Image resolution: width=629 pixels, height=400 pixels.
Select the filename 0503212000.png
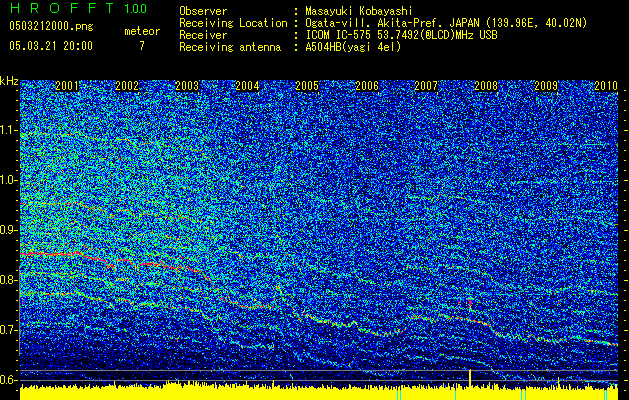(x=51, y=26)
